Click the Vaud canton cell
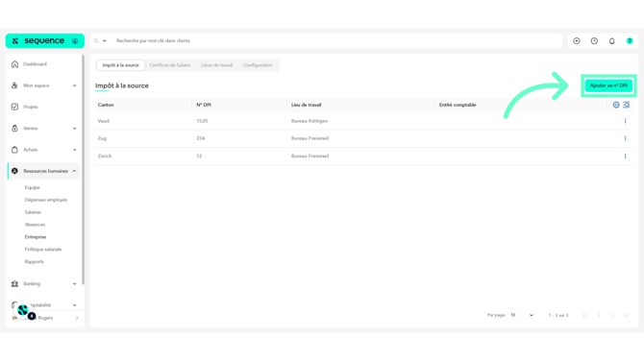 104,121
